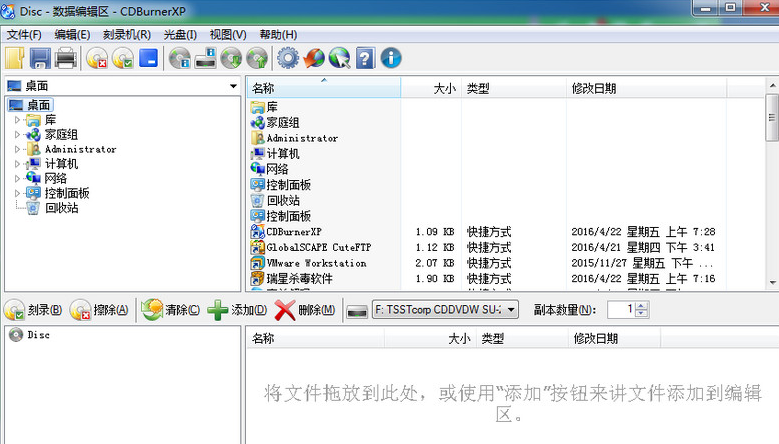Click the 刻录(B) burn button

pos(33,310)
